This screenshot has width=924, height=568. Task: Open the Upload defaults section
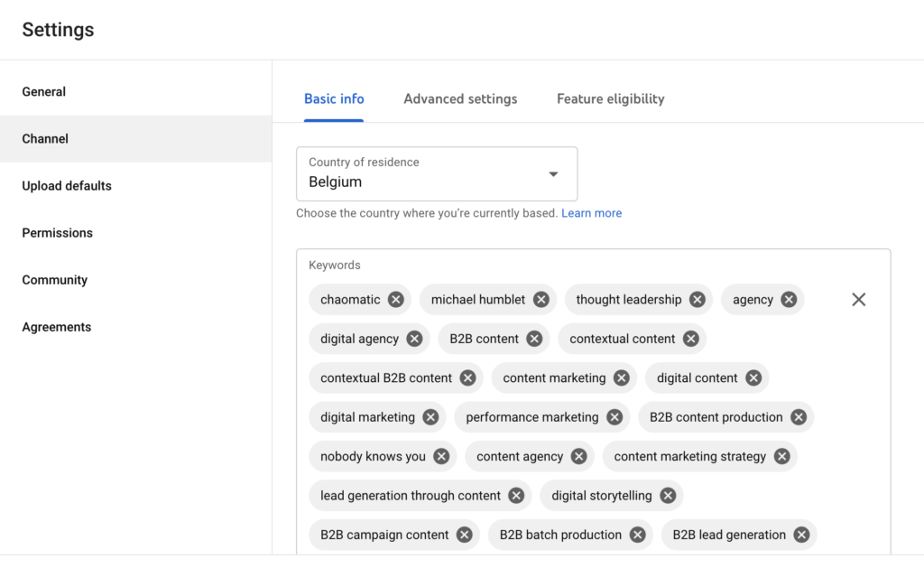point(135,186)
